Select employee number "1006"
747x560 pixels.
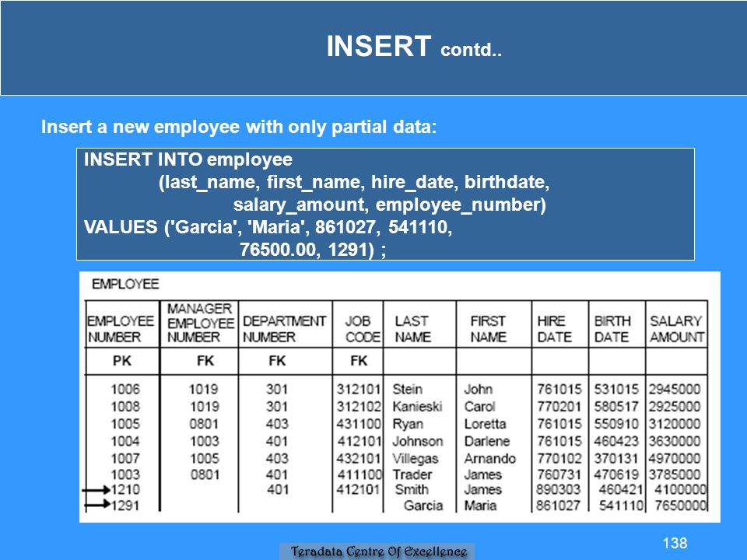[125, 389]
